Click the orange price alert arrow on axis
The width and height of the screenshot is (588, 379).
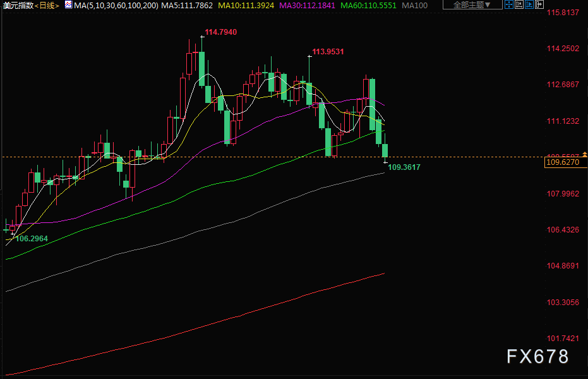click(585, 155)
